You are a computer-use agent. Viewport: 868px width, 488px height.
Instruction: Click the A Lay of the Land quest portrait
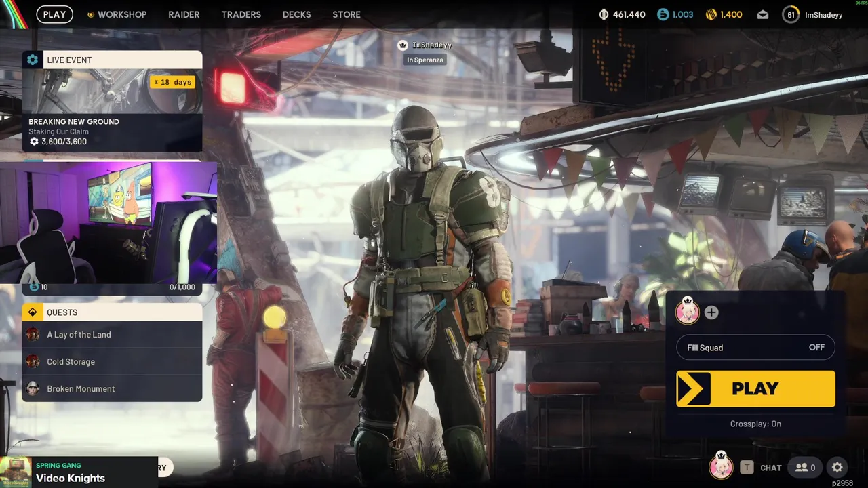pos(33,334)
